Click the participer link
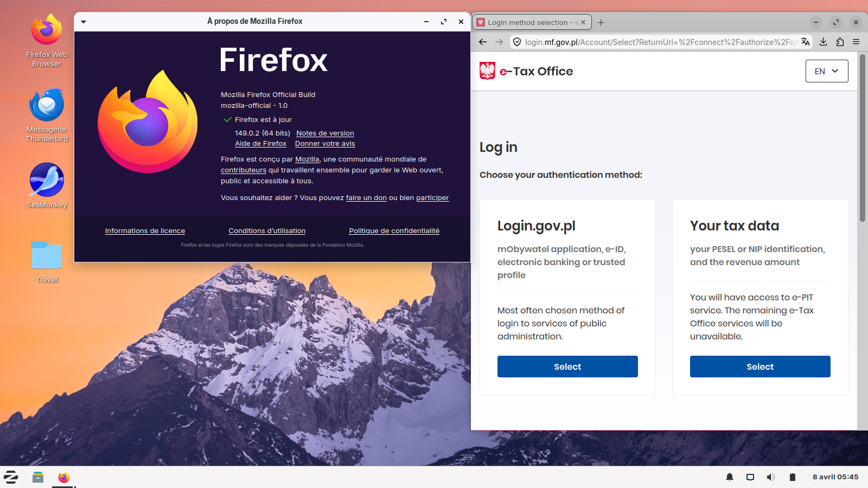The image size is (868, 488). (x=432, y=198)
